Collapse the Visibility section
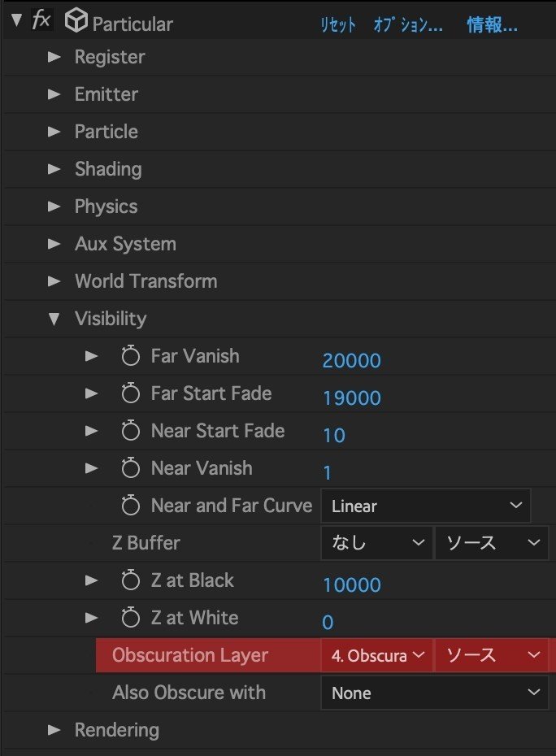This screenshot has height=756, width=556. pyautogui.click(x=54, y=319)
